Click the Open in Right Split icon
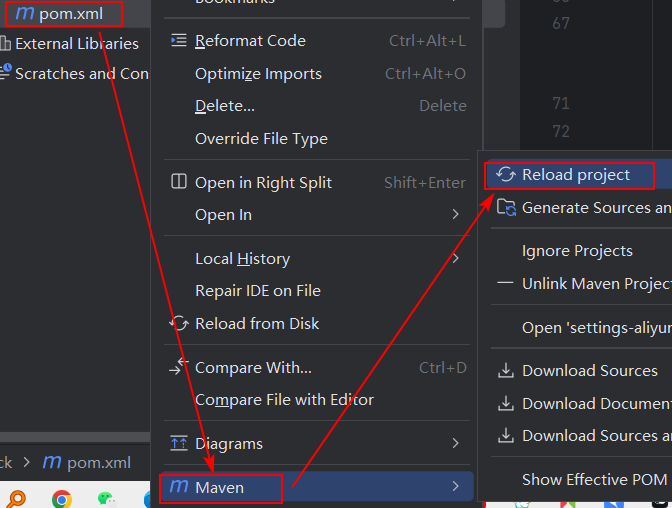 click(x=179, y=182)
